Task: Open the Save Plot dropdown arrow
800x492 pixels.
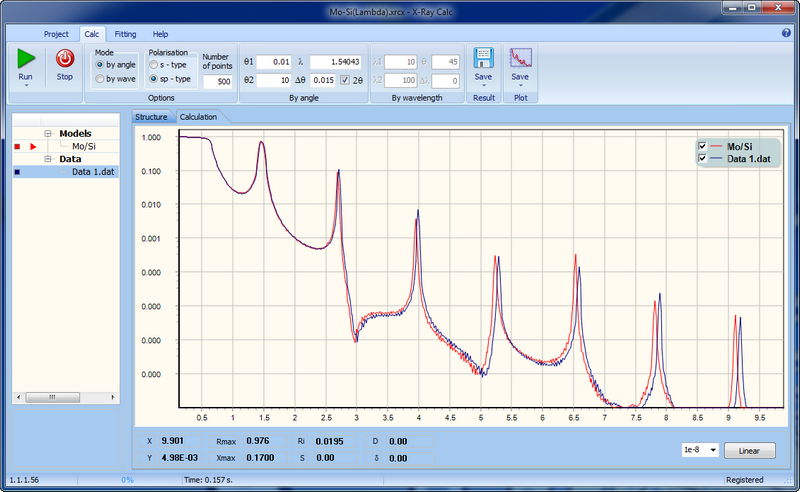Action: (520, 86)
